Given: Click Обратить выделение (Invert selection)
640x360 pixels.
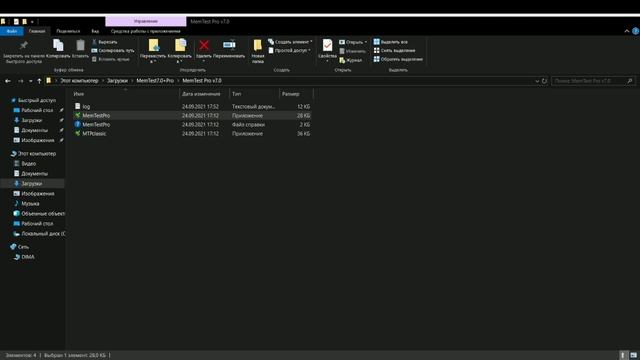Looking at the screenshot, I should [x=398, y=59].
